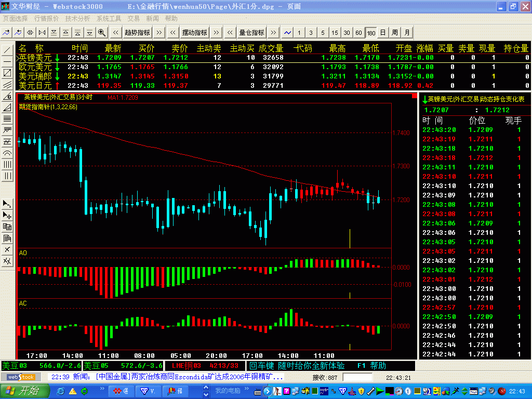Open the Windows 开始 Start button
This screenshot has height=399, width=532.
[x=23, y=391]
